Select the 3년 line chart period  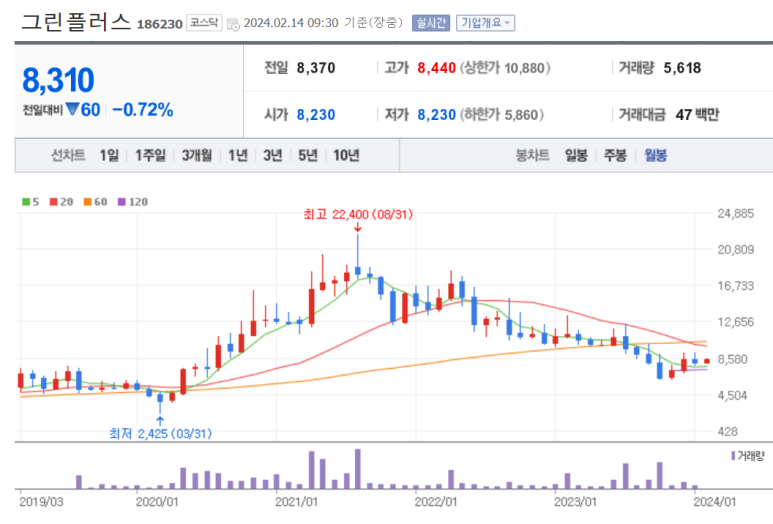[x=273, y=155]
